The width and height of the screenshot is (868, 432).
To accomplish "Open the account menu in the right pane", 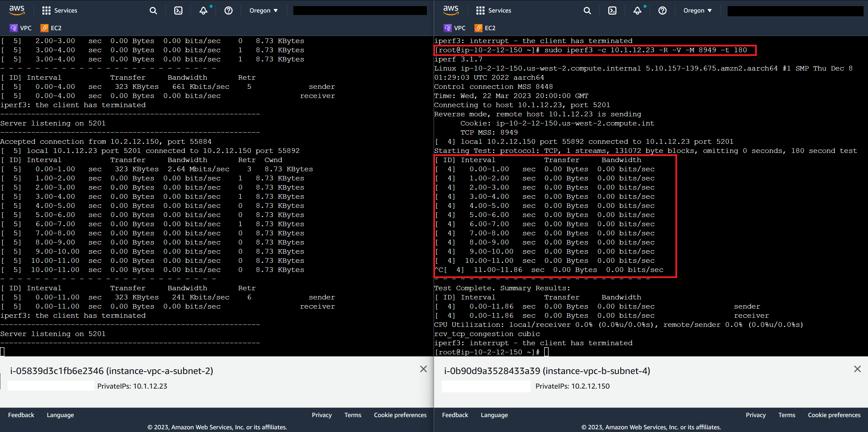I will pyautogui.click(x=794, y=11).
